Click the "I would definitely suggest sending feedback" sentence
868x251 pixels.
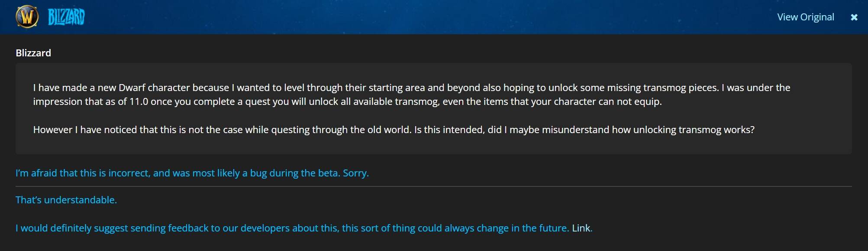click(x=292, y=228)
